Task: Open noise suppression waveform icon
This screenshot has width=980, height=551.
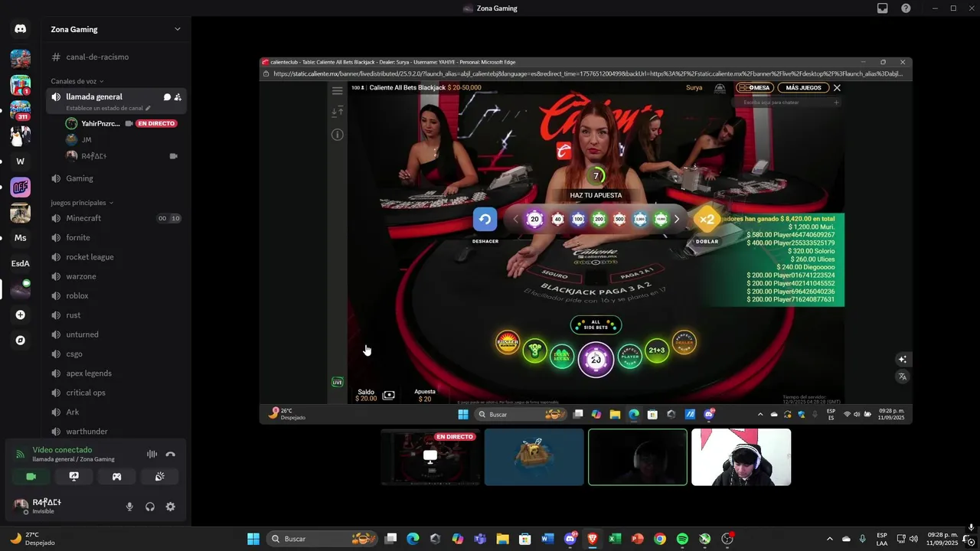Action: 152,455
